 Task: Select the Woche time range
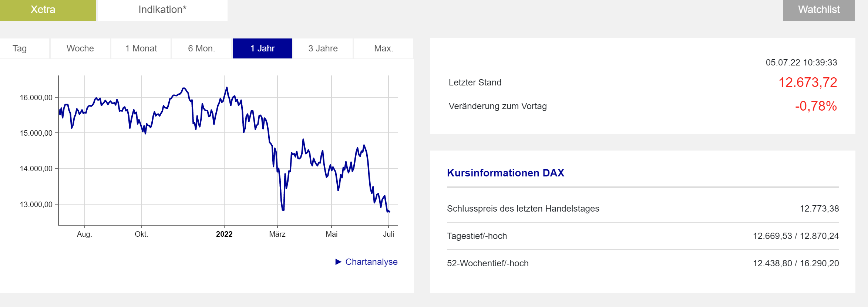point(80,48)
